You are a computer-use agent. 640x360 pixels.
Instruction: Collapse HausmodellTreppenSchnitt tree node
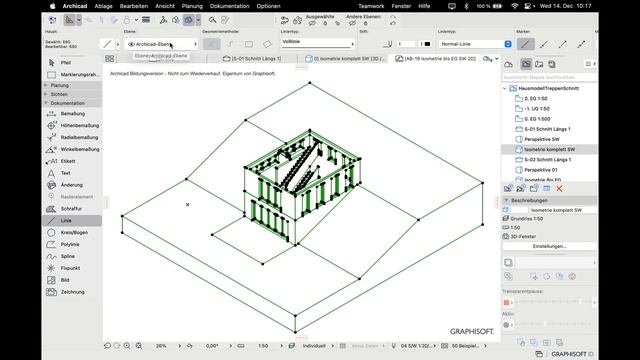coord(505,88)
